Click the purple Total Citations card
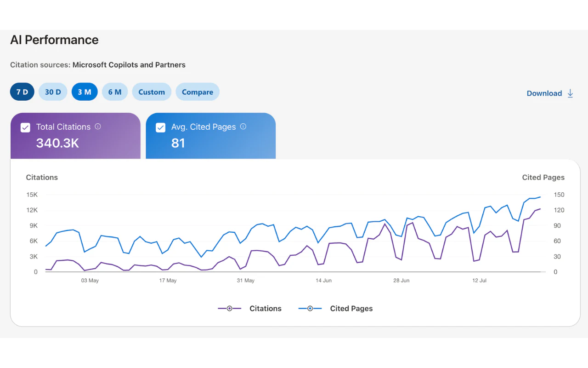 pyautogui.click(x=75, y=136)
